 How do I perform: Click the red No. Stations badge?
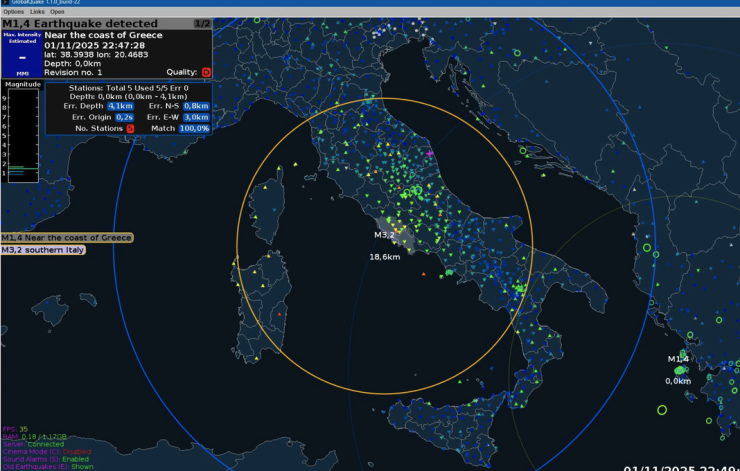pos(129,128)
